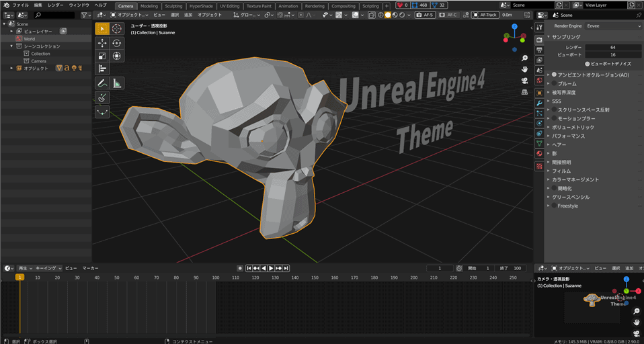The width and height of the screenshot is (644, 344).
Task: Enable モーションブラー checkbox
Action: 554,118
